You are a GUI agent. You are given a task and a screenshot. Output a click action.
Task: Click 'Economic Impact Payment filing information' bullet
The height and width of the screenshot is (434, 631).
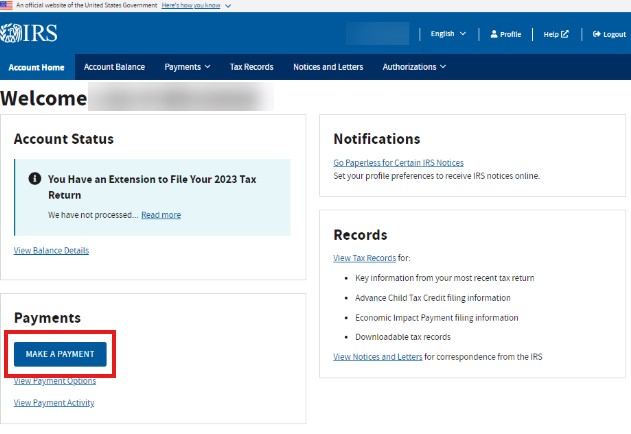(x=437, y=318)
